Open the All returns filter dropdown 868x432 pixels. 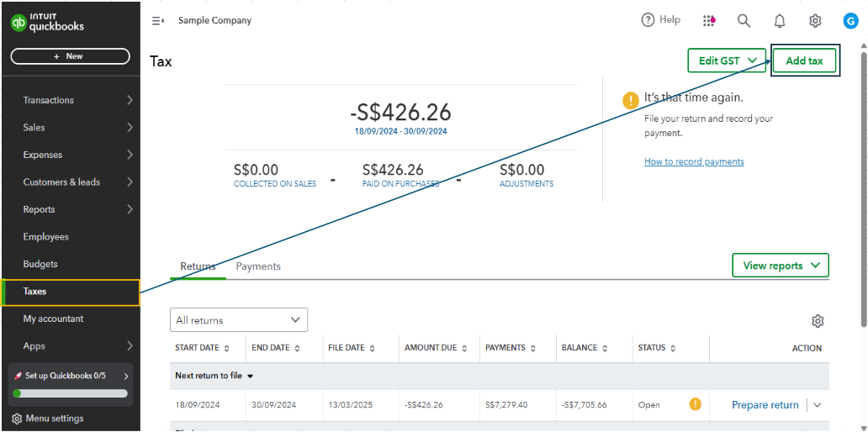pos(239,319)
